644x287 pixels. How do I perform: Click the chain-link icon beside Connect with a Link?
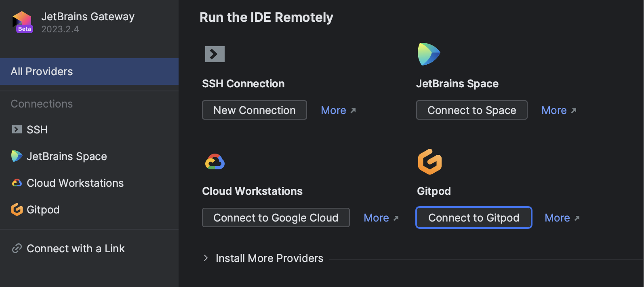17,248
